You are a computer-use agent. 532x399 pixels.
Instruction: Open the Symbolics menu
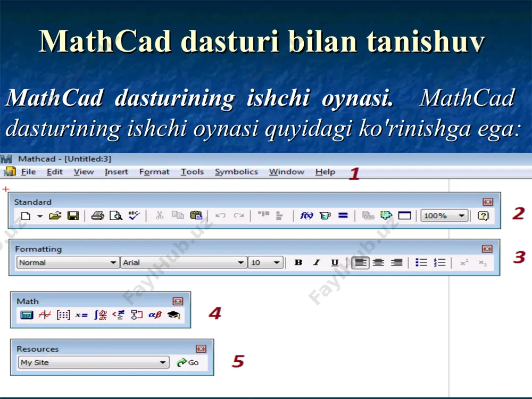click(x=237, y=172)
